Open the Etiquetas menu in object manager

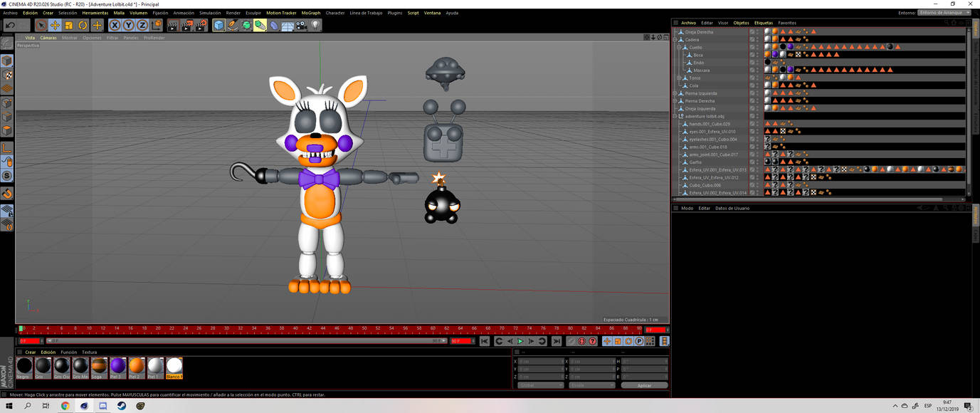click(763, 23)
